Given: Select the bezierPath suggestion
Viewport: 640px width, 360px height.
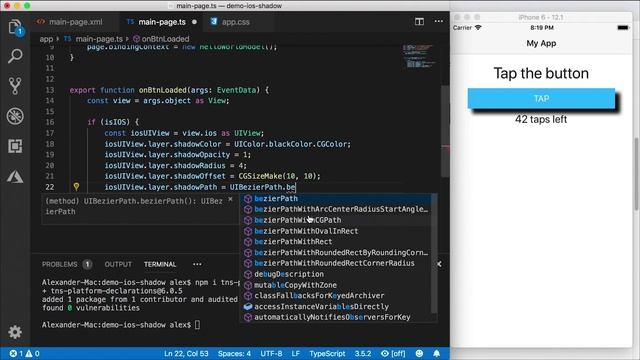Looking at the screenshot, I should tap(336, 199).
